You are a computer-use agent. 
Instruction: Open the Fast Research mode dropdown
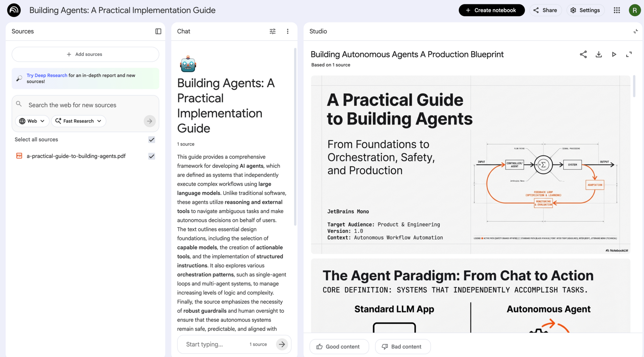(x=78, y=121)
